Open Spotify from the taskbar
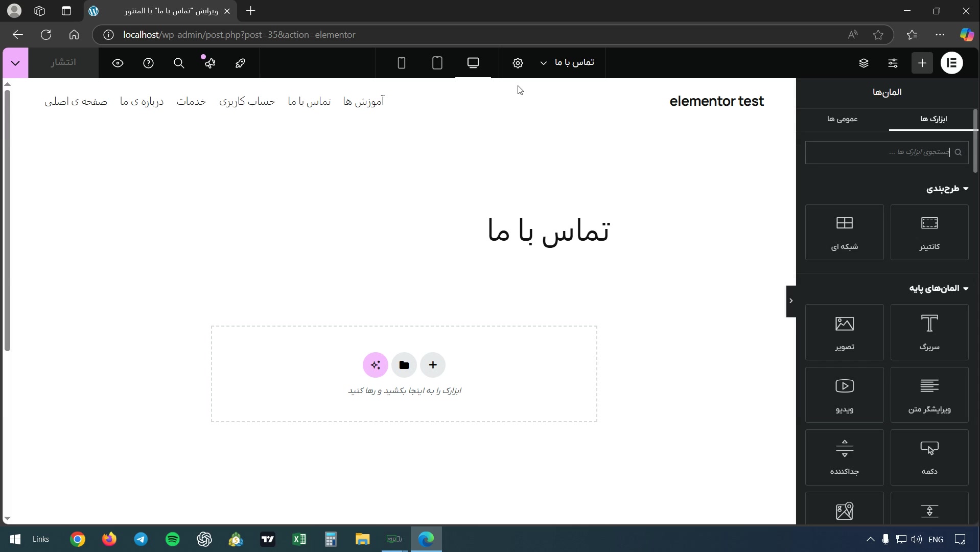980x552 pixels. (x=173, y=539)
